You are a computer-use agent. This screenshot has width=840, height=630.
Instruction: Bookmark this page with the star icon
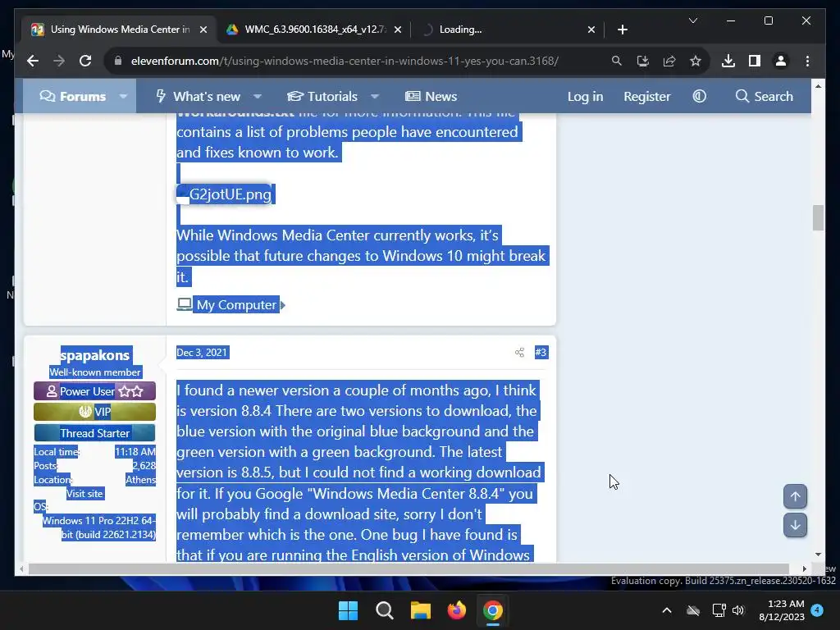(x=696, y=61)
